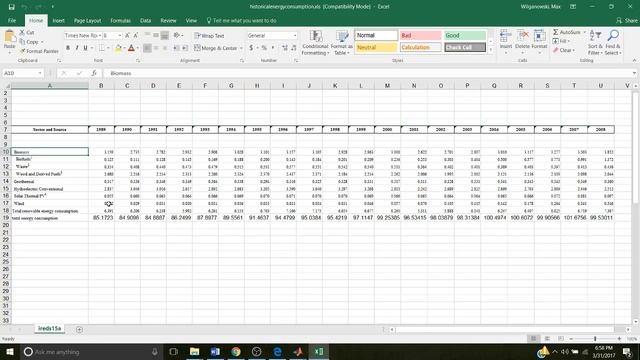Image resolution: width=640 pixels, height=360 pixels.
Task: Open the font name dropdown
Action: click(x=100, y=36)
